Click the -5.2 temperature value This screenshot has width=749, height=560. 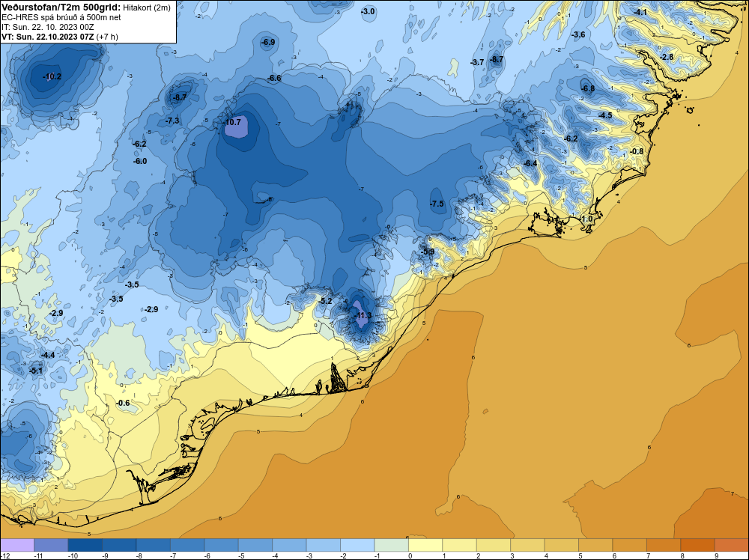pos(325,301)
